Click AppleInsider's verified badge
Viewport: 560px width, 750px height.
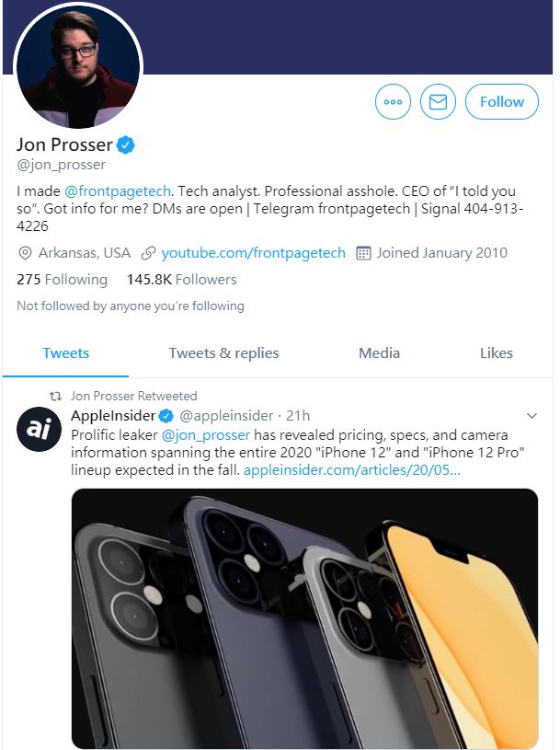167,416
